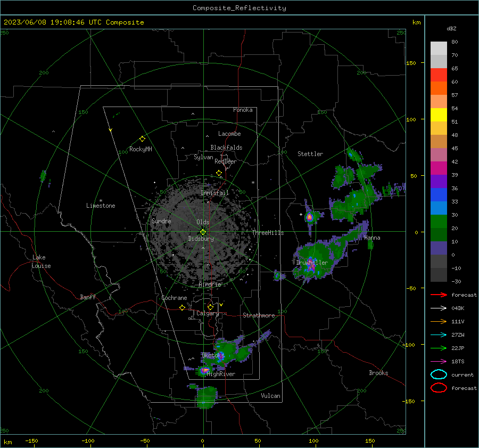Select the red 60-65 dBZ color swatch
Screen dimensions: 479x448
[x=439, y=75]
